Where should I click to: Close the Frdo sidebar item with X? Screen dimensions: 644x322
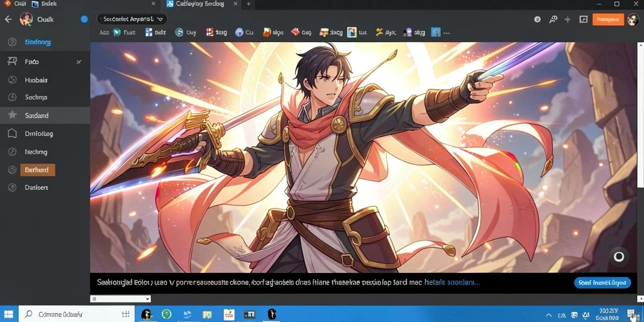[79, 62]
